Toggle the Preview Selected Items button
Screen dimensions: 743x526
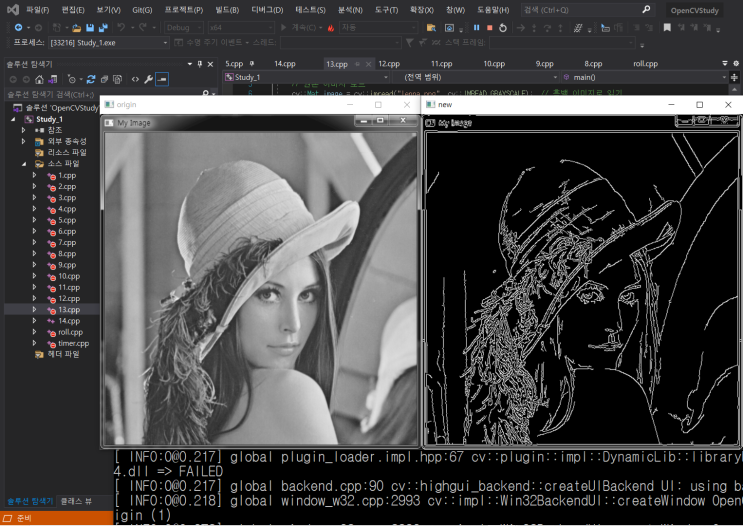pyautogui.click(x=162, y=79)
